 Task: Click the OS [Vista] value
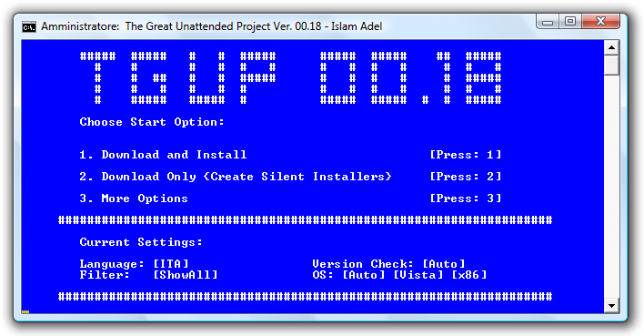pos(418,275)
